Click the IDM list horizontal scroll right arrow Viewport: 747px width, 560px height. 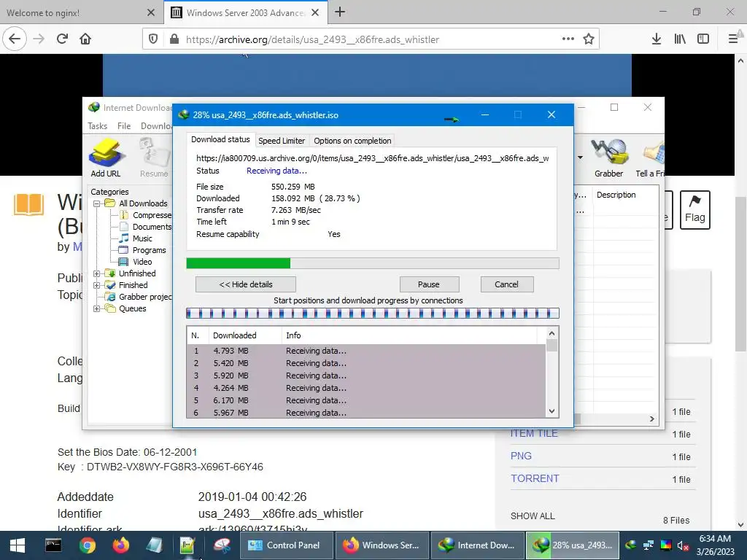tap(651, 419)
